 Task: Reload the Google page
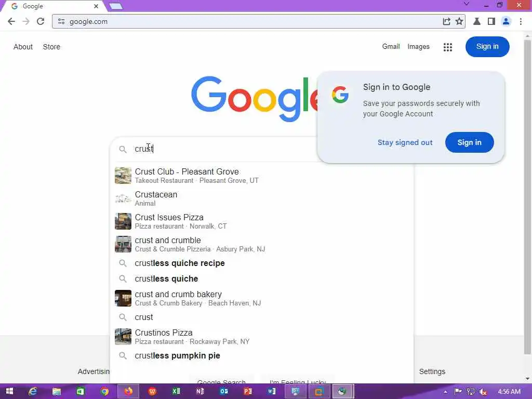[41, 21]
